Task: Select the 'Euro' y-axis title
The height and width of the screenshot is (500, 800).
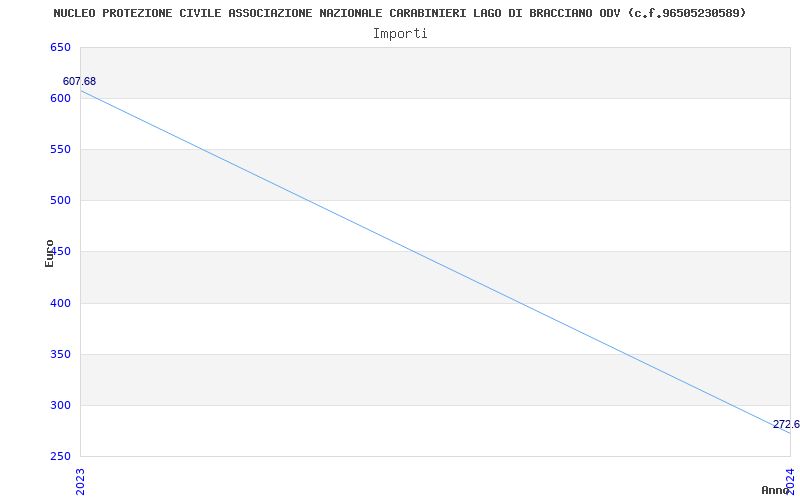Action: (49, 252)
